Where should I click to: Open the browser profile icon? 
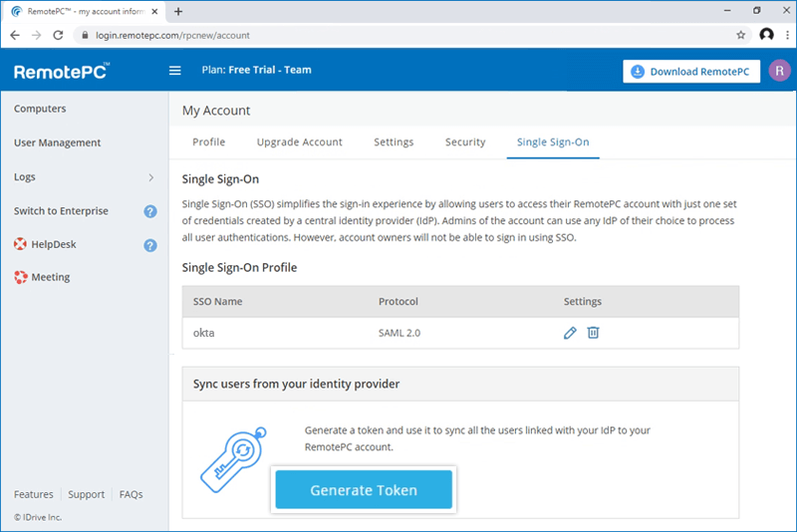[765, 35]
